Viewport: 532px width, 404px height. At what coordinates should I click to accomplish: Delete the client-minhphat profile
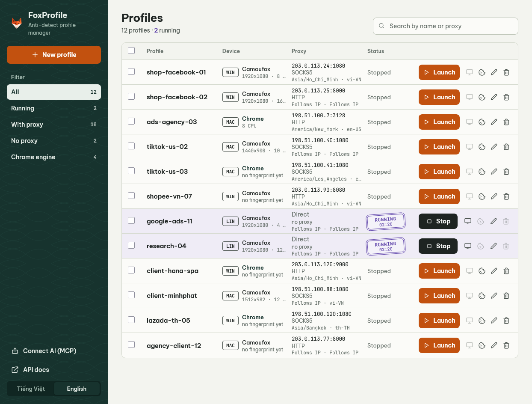pos(506,296)
